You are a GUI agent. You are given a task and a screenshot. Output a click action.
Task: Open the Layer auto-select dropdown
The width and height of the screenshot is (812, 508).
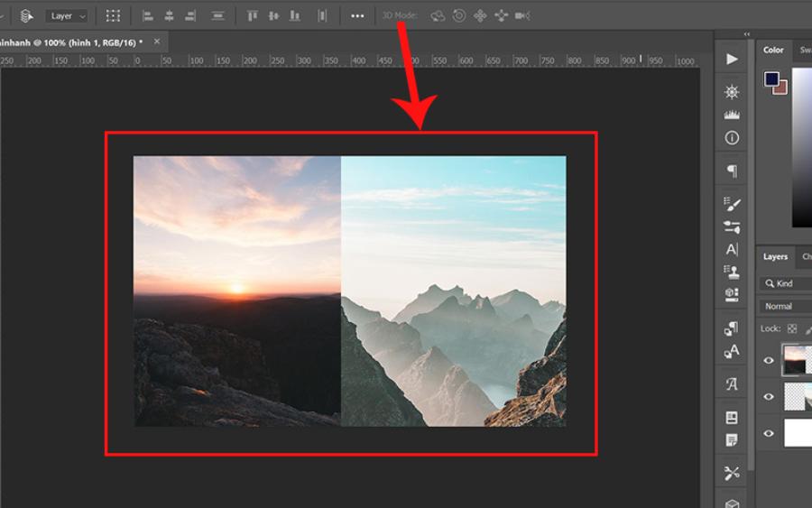point(68,16)
